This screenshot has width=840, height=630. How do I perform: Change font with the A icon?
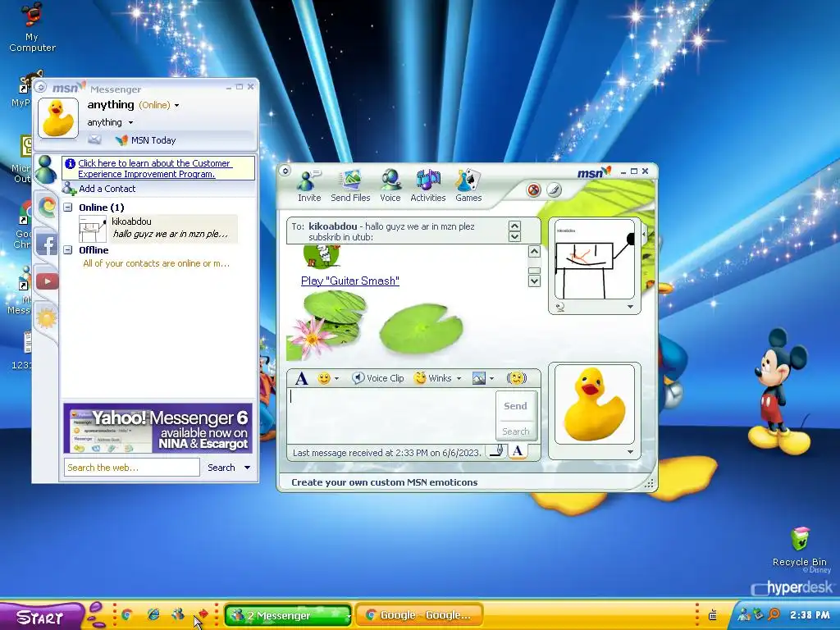click(x=302, y=379)
